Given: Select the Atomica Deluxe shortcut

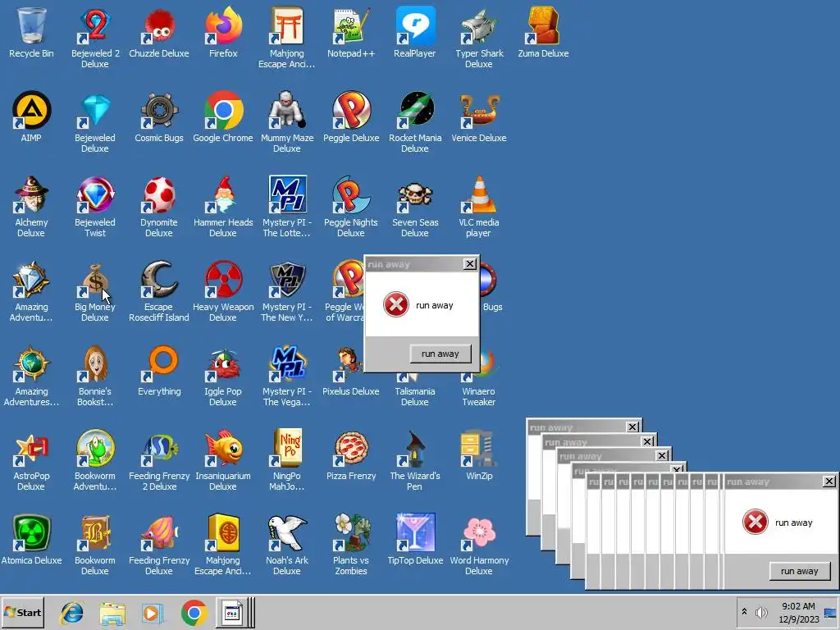Looking at the screenshot, I should (31, 533).
